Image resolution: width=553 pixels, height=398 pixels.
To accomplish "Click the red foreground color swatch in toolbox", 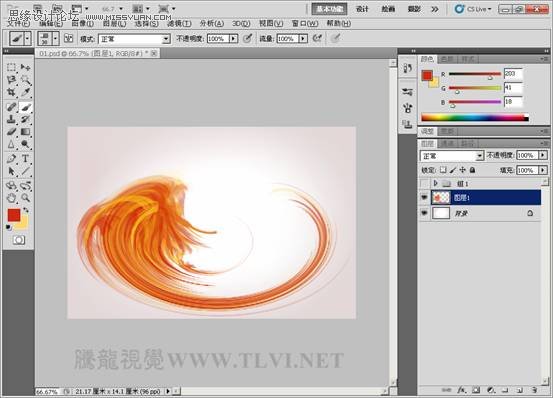I will click(x=14, y=215).
